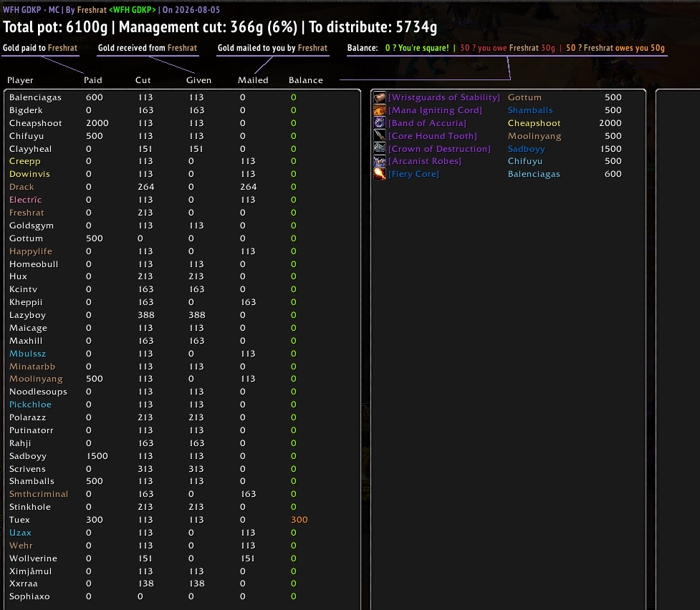Viewport: 700px width, 610px height.
Task: Click the Arcanist Robes item icon
Action: (x=380, y=161)
